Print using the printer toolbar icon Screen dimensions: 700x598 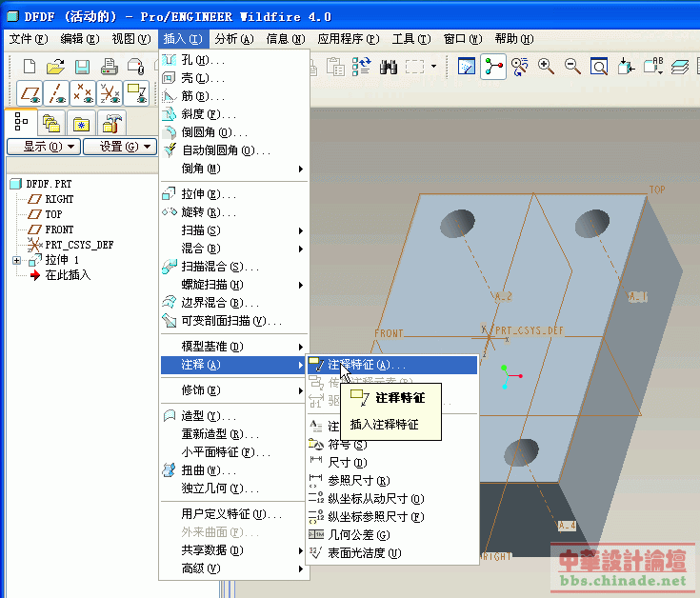(109, 67)
